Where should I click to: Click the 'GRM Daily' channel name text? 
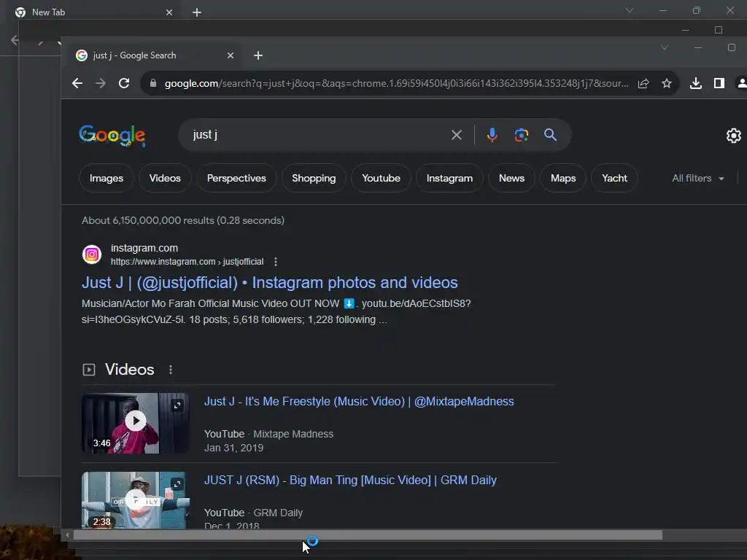[x=278, y=513]
